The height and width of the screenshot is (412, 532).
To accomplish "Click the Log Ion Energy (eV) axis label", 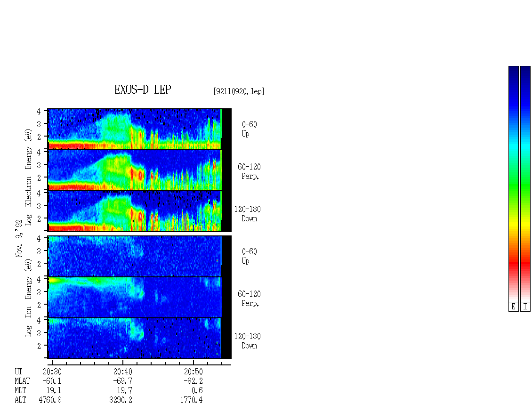I will click(x=29, y=298).
